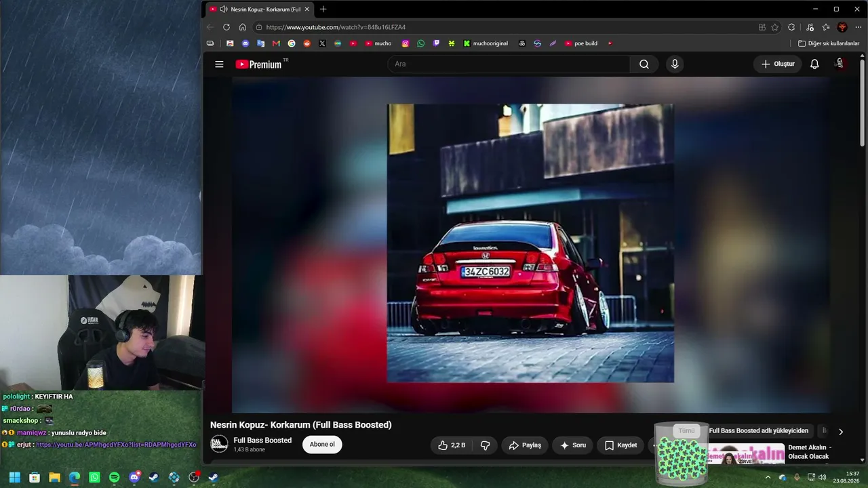Open the Google bookmark
This screenshot has height=488, width=868.
click(292, 43)
